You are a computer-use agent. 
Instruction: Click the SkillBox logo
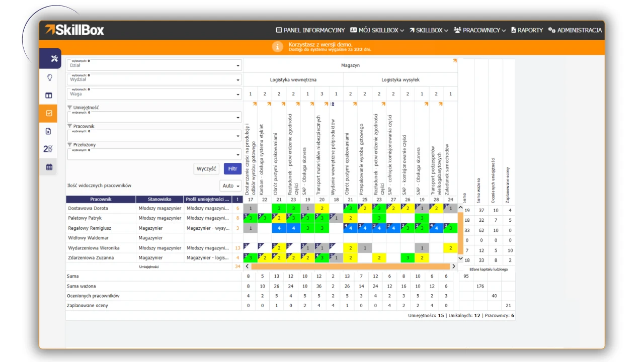pos(74,30)
